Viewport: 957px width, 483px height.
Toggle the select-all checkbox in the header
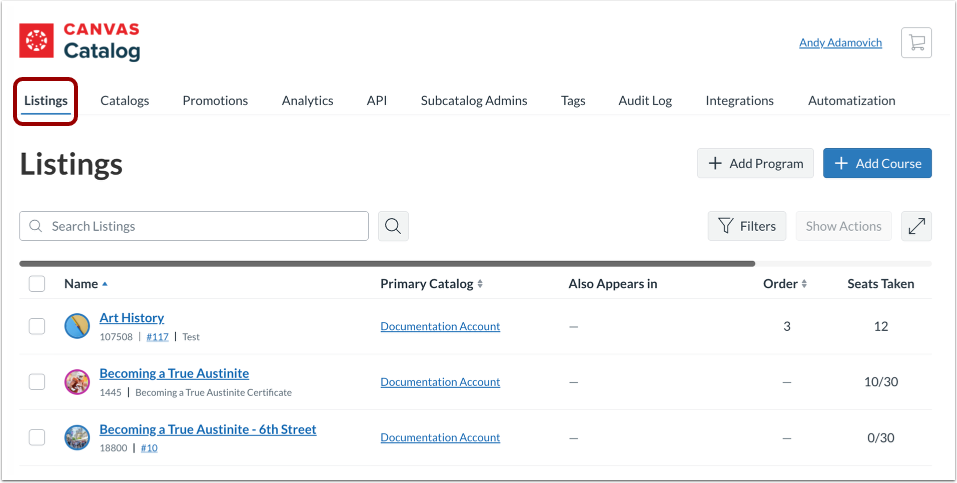37,283
